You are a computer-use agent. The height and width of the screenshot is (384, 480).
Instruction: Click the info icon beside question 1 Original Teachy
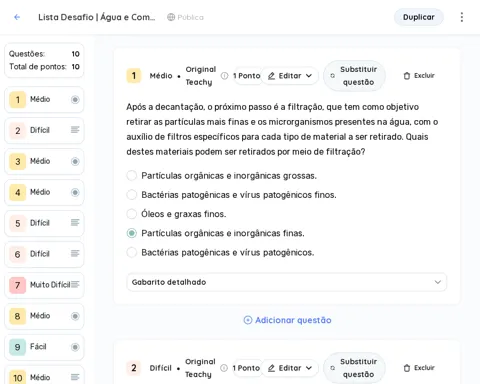[225, 76]
